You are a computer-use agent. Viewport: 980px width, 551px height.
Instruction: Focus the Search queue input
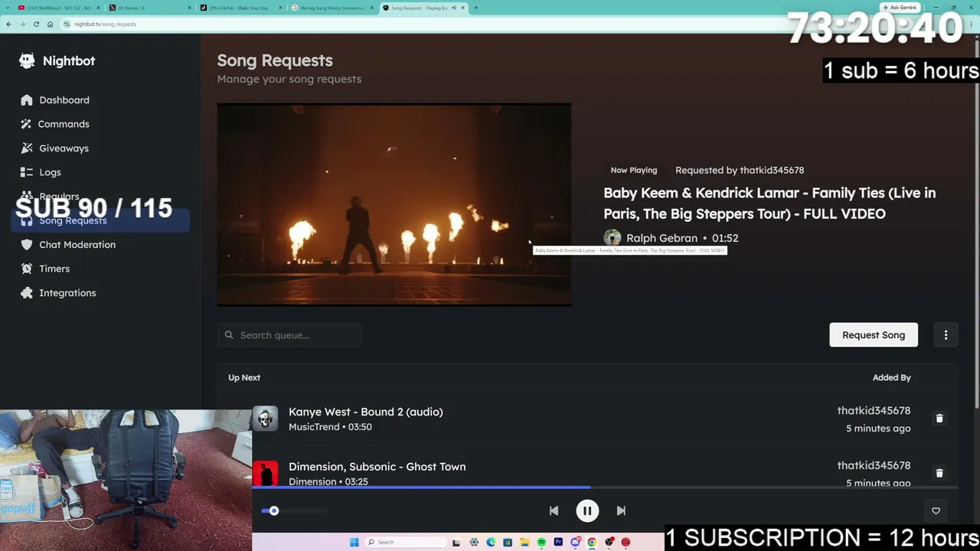click(289, 335)
